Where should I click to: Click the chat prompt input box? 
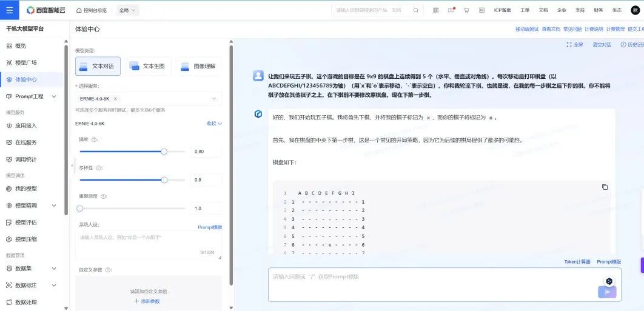444,285
